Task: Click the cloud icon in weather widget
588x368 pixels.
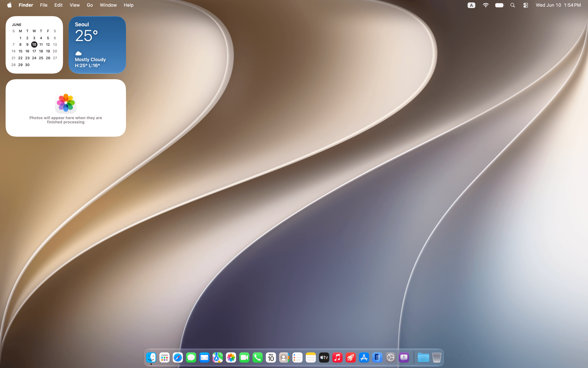Action: click(78, 53)
